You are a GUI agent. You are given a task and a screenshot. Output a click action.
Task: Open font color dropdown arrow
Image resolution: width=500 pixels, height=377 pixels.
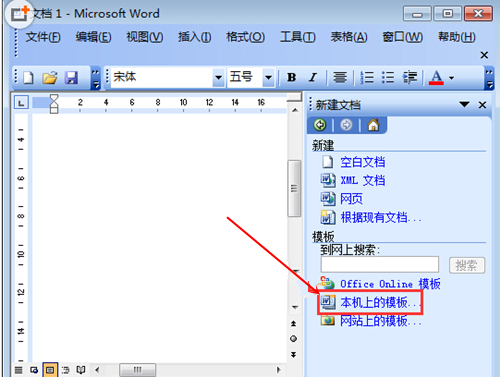[451, 78]
